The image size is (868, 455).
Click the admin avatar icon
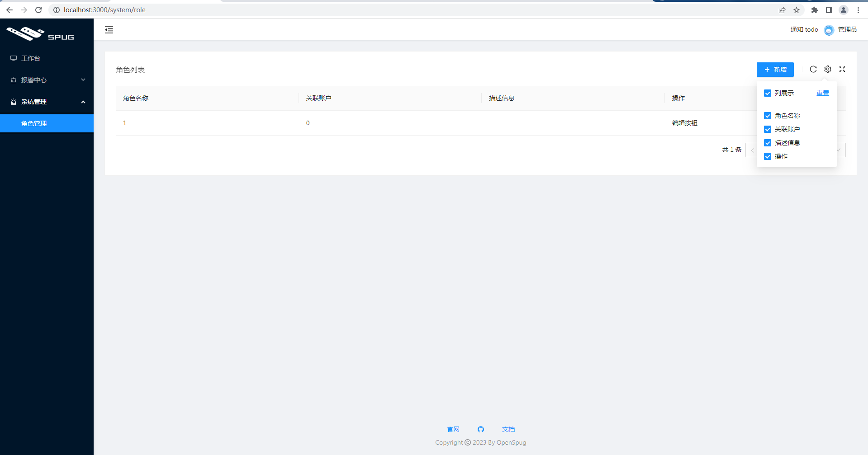(x=829, y=30)
